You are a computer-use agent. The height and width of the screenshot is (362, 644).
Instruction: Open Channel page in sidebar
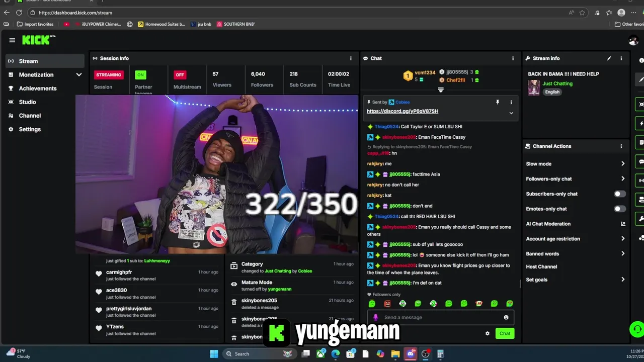[x=30, y=115]
